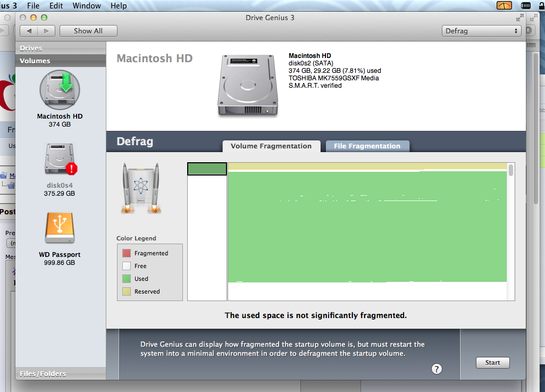The height and width of the screenshot is (392, 545).
Task: Click the 'Color Legend' label
Action: coord(136,238)
